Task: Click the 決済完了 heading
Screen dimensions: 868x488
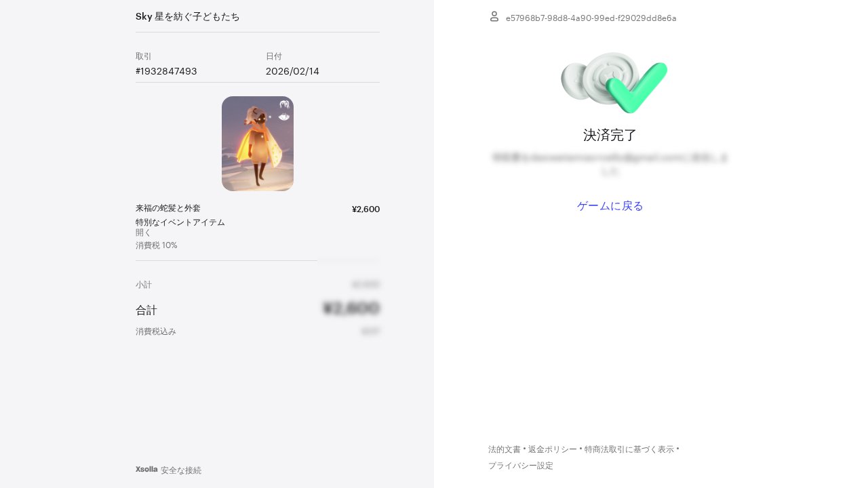Action: 610,135
